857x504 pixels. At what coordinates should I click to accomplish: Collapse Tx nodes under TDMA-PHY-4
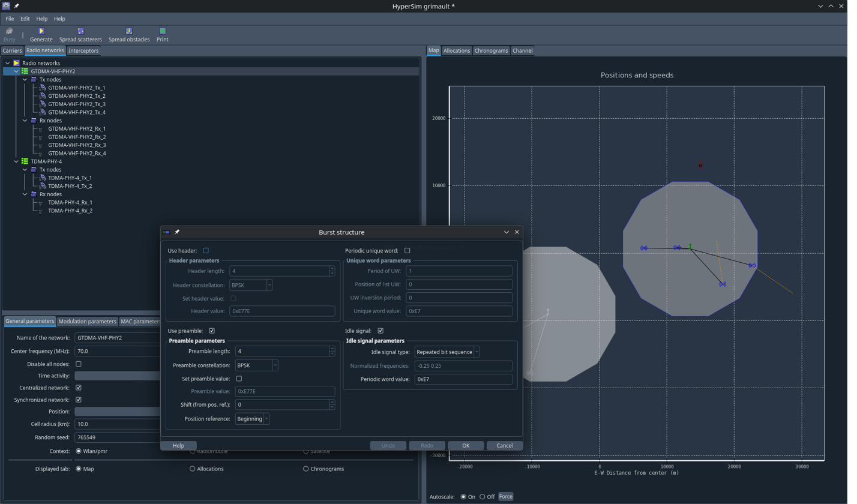(x=25, y=170)
